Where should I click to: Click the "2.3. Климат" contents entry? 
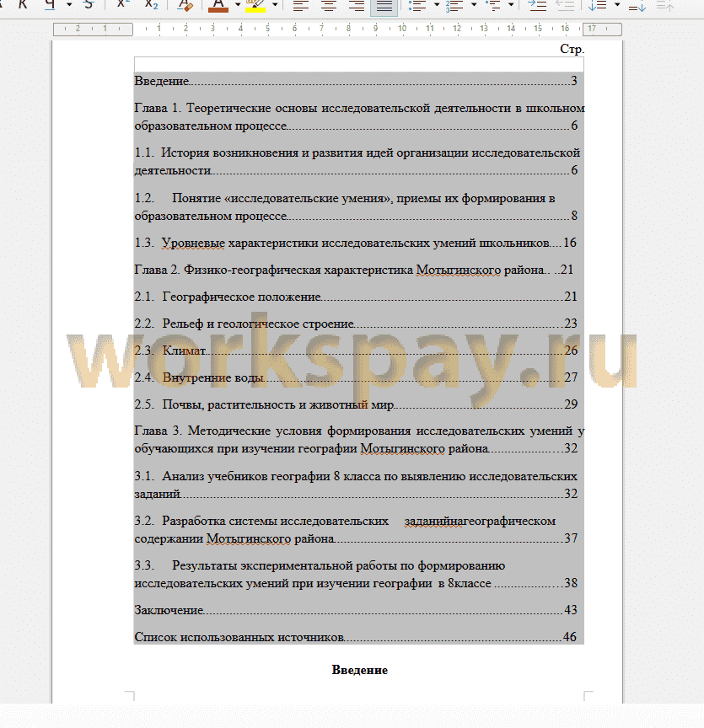pyautogui.click(x=356, y=350)
